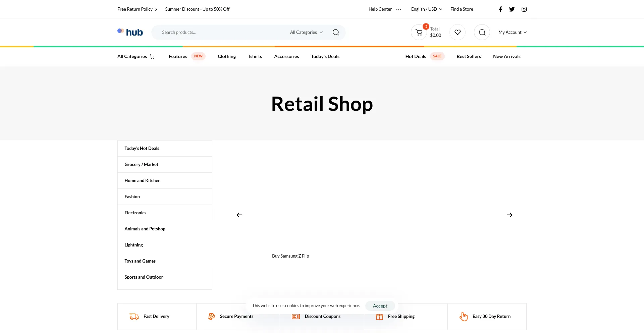The image size is (644, 333).
Task: Expand the All Categories search dropdown
Action: tap(306, 33)
